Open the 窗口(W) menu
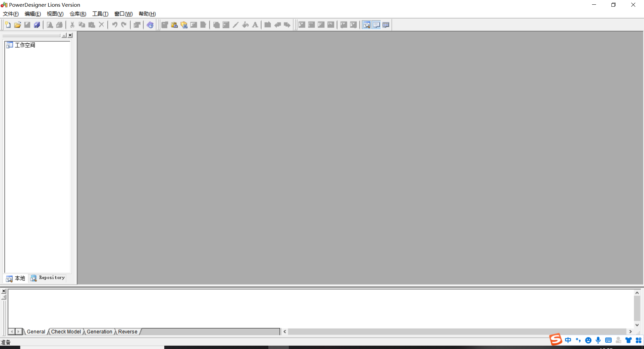 123,14
